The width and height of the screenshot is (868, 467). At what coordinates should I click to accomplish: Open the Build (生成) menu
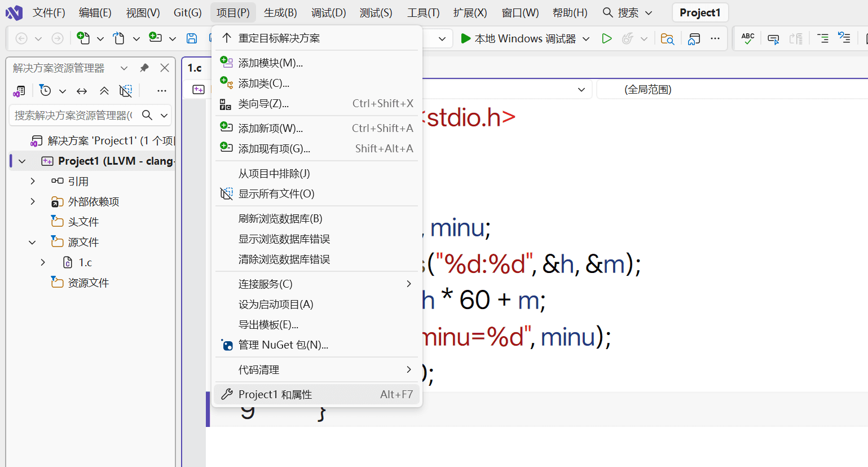tap(280, 12)
